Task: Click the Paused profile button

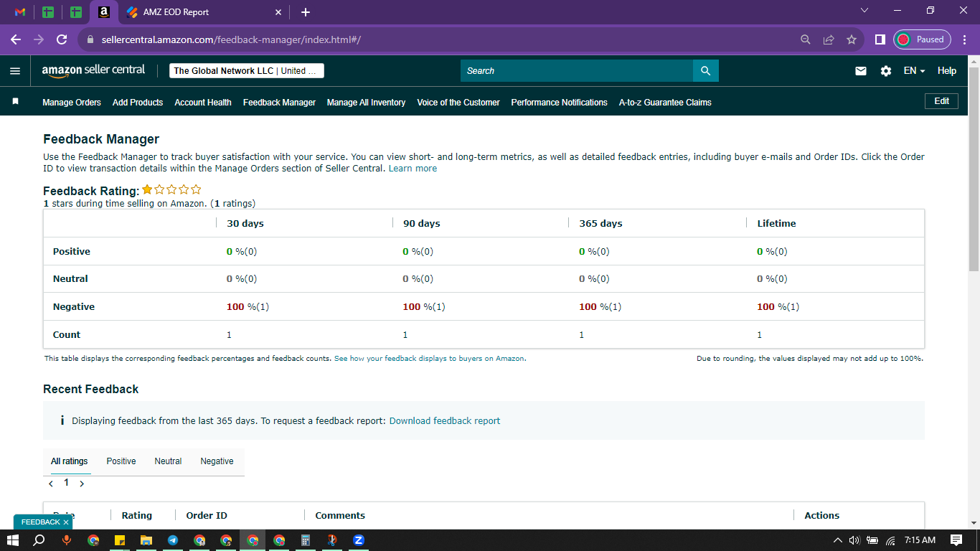Action: click(922, 39)
